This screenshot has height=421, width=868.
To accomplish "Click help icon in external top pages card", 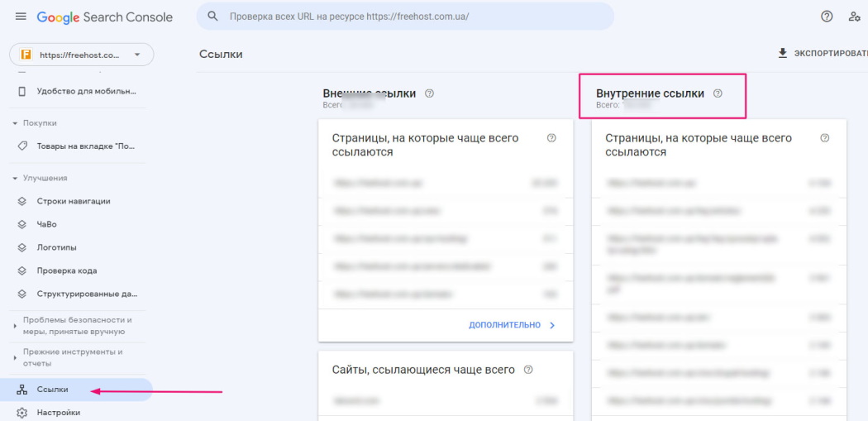I will (551, 138).
